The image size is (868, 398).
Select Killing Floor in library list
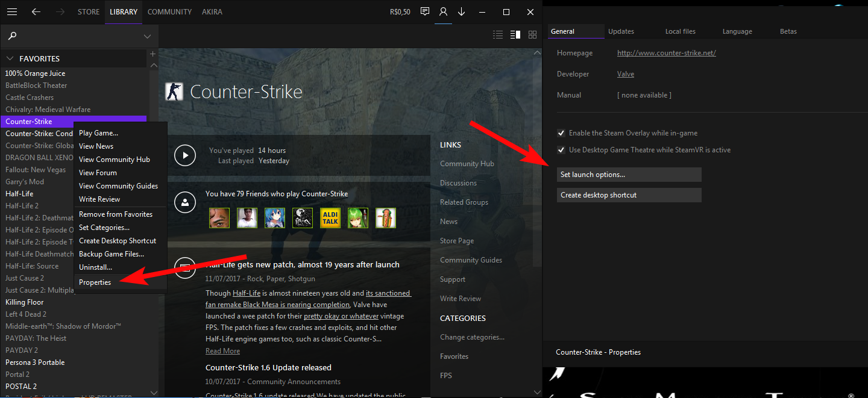coord(25,302)
